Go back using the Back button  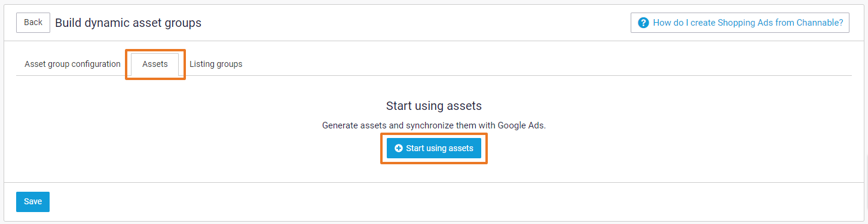(33, 22)
